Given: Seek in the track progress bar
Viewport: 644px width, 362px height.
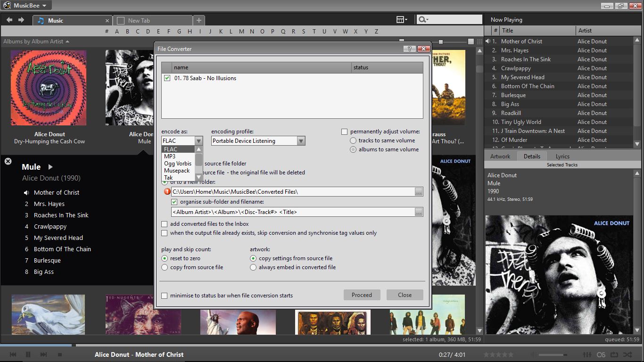Looking at the screenshot, I should click(322, 346).
